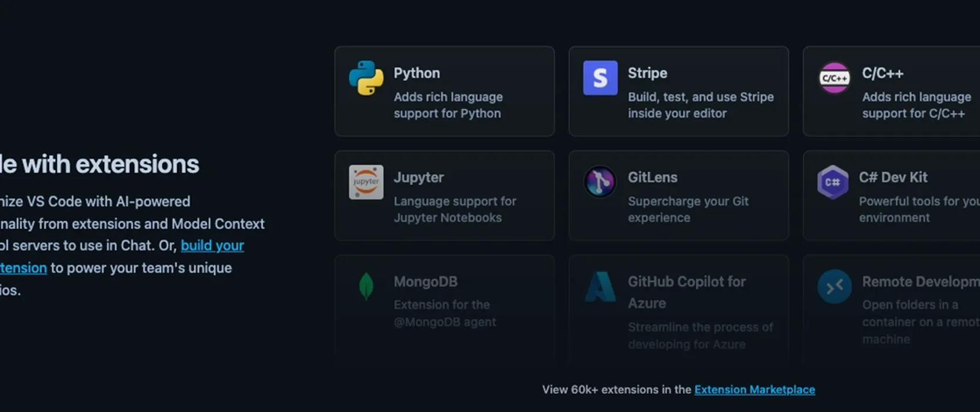Viewport: 980px width, 412px height.
Task: Open the GitHub Copilot for Azure card
Action: (x=678, y=300)
